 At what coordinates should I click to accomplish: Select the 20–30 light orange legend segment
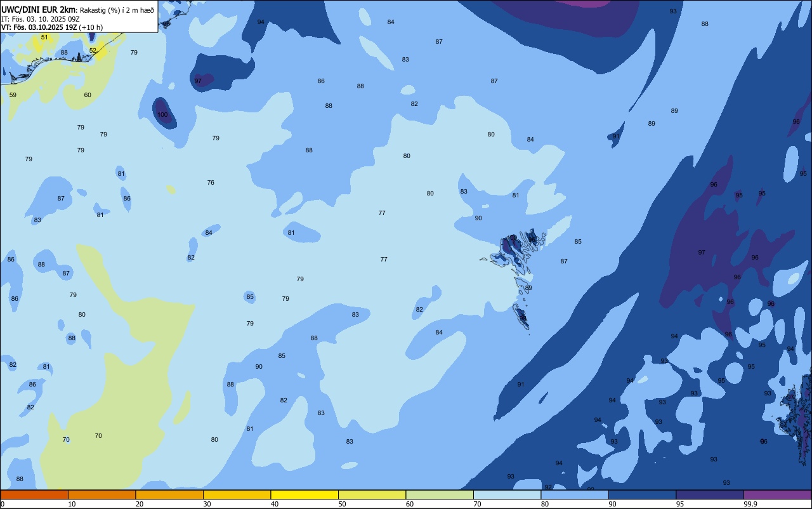[x=169, y=494]
